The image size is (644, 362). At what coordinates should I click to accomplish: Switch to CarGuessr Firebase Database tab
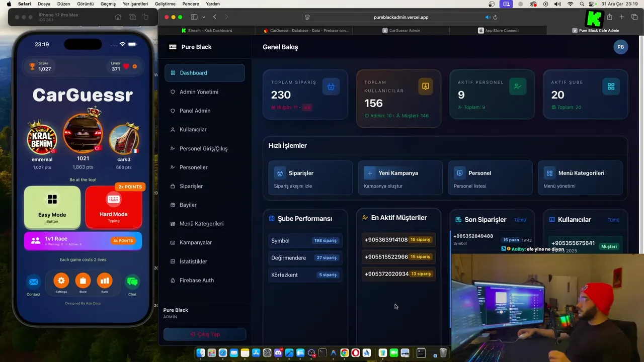pos(305,31)
